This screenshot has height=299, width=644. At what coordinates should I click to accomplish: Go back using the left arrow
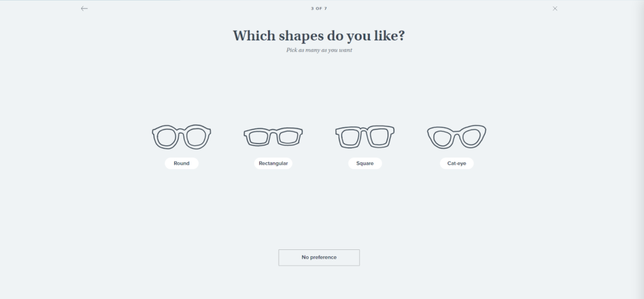point(84,8)
